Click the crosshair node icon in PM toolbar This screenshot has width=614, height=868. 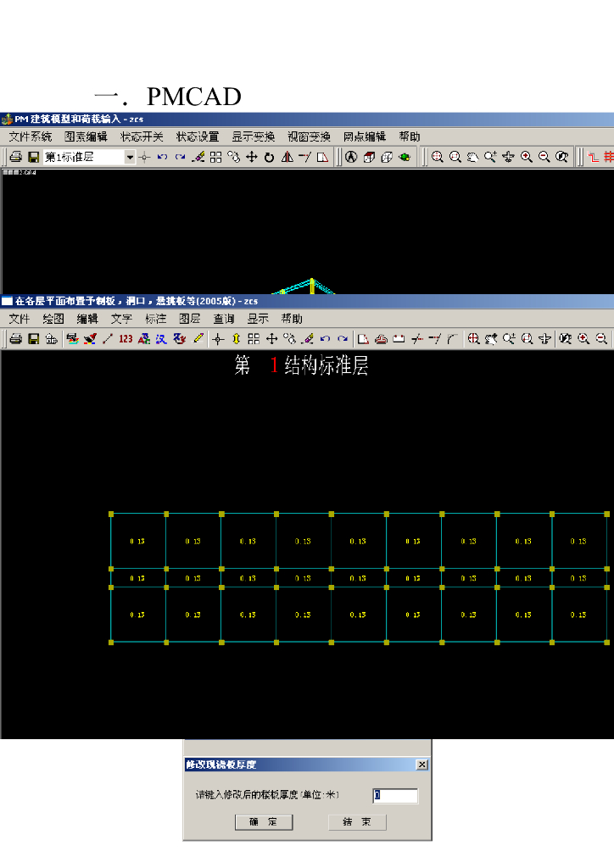tap(144, 157)
